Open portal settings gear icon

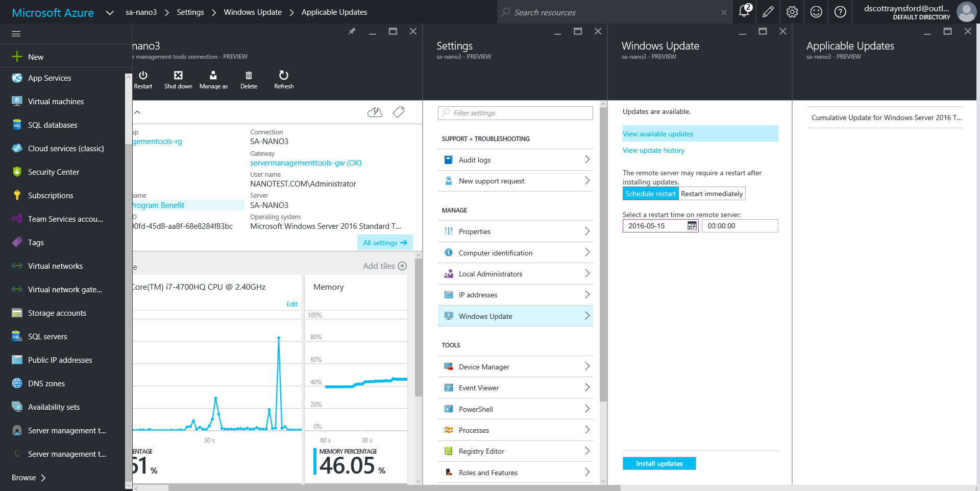click(792, 12)
